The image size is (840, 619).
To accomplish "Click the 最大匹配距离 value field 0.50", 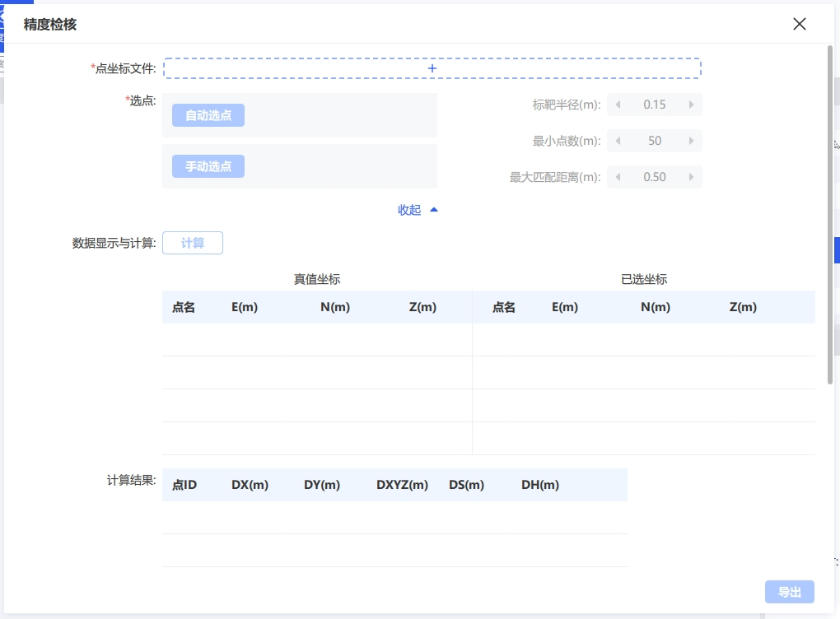I will click(655, 177).
